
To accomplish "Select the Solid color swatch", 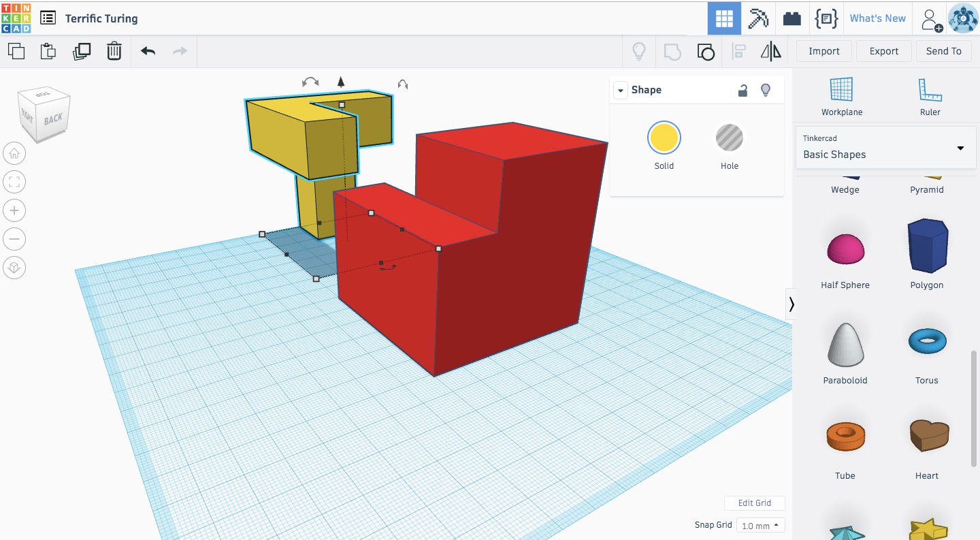I will (x=664, y=137).
